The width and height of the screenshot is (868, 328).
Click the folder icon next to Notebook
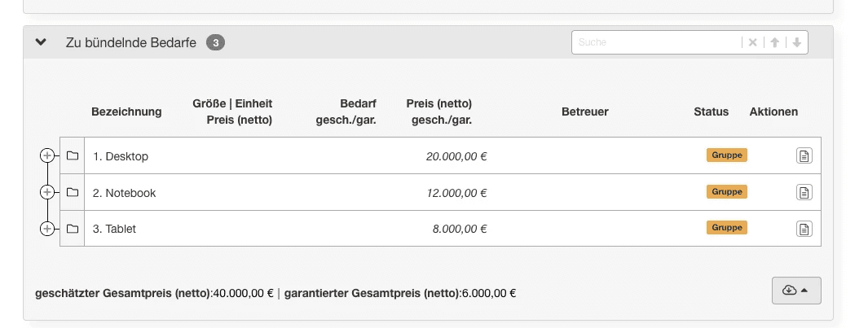click(x=73, y=193)
